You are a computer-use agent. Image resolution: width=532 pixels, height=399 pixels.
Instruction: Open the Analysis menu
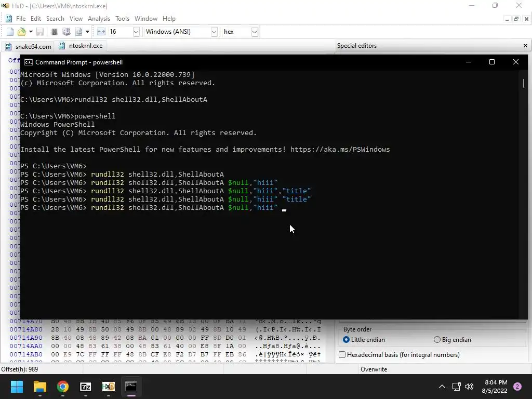point(99,19)
